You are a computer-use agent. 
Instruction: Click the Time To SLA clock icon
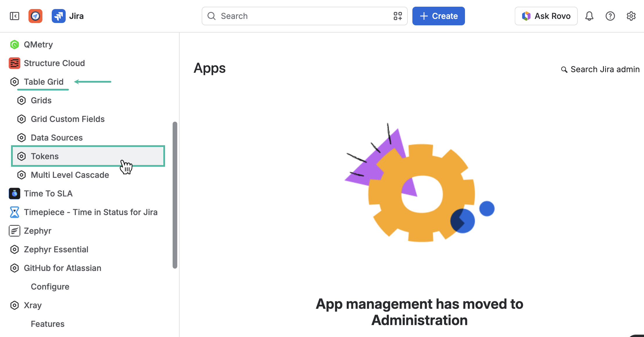[15, 194]
